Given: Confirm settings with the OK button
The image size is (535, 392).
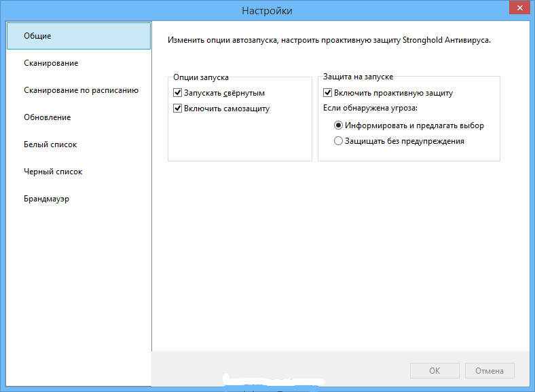Looking at the screenshot, I should click(x=435, y=370).
